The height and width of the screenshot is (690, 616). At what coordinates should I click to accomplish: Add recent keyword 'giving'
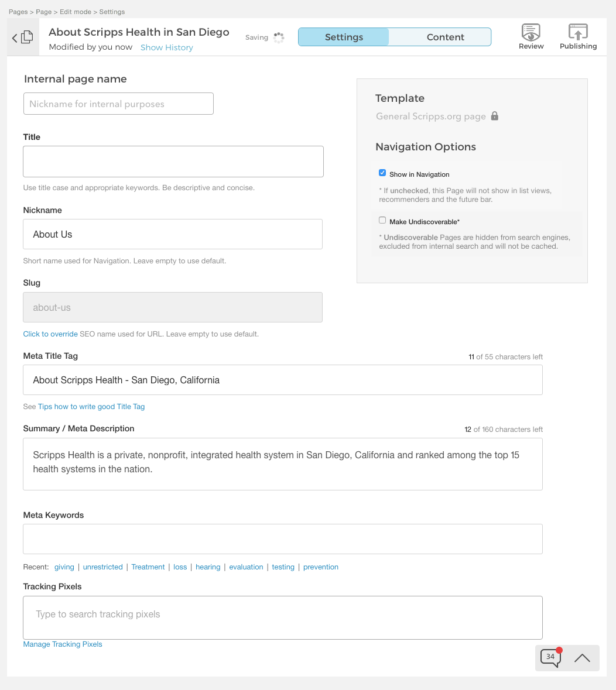[x=64, y=567]
